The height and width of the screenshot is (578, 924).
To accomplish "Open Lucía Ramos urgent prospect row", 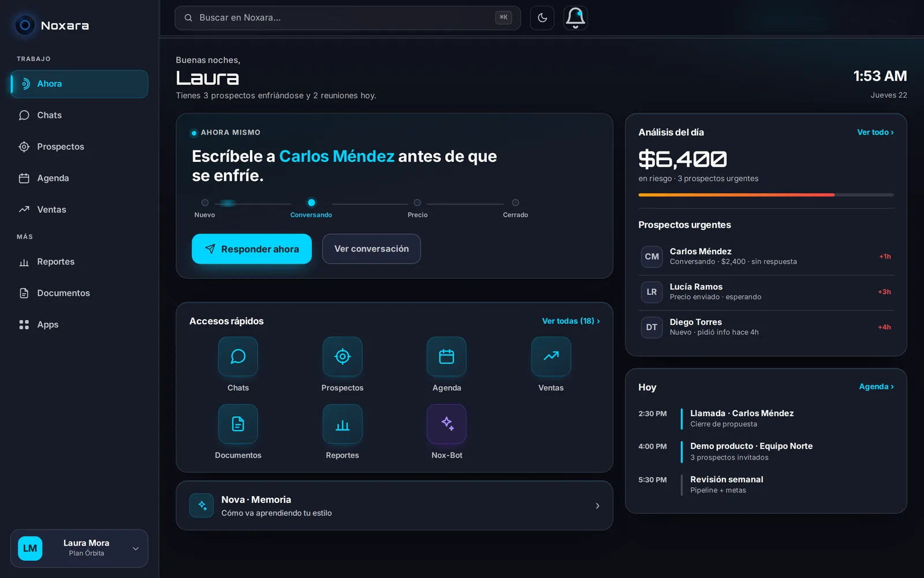I will coord(766,292).
